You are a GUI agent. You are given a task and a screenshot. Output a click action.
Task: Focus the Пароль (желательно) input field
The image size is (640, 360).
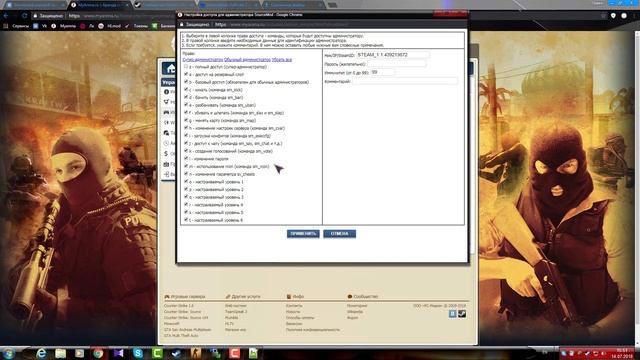click(396, 64)
